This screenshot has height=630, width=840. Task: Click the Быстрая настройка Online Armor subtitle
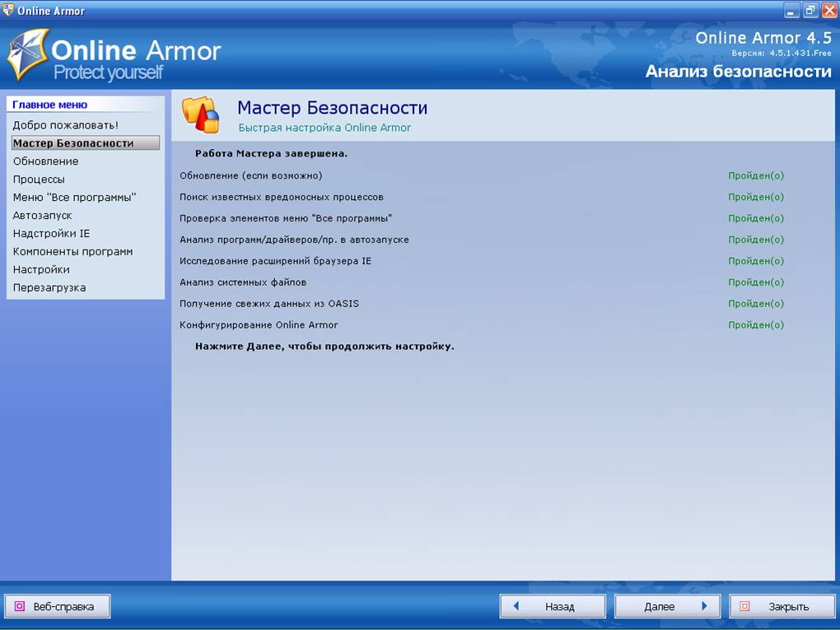[x=324, y=128]
